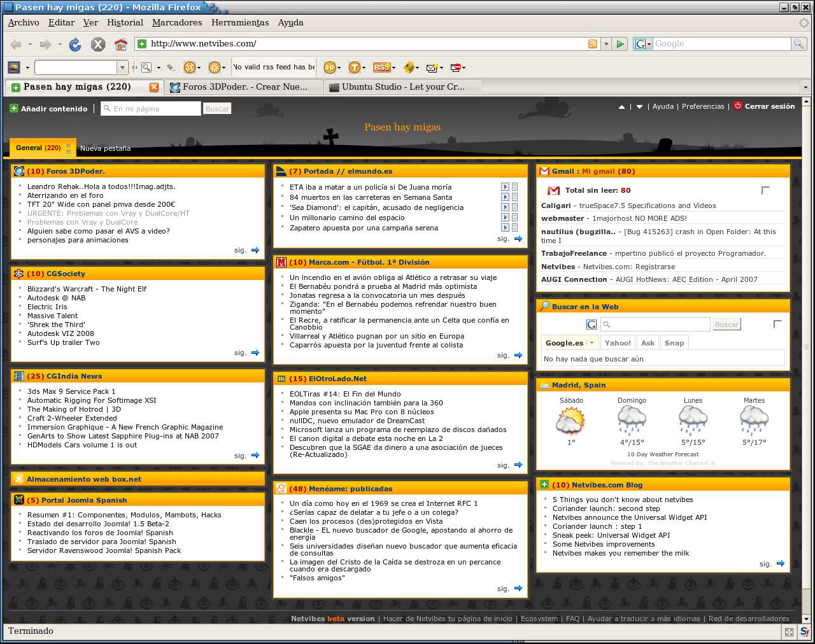This screenshot has width=815, height=644.
Task: Open the Marcadores menu
Action: [177, 22]
